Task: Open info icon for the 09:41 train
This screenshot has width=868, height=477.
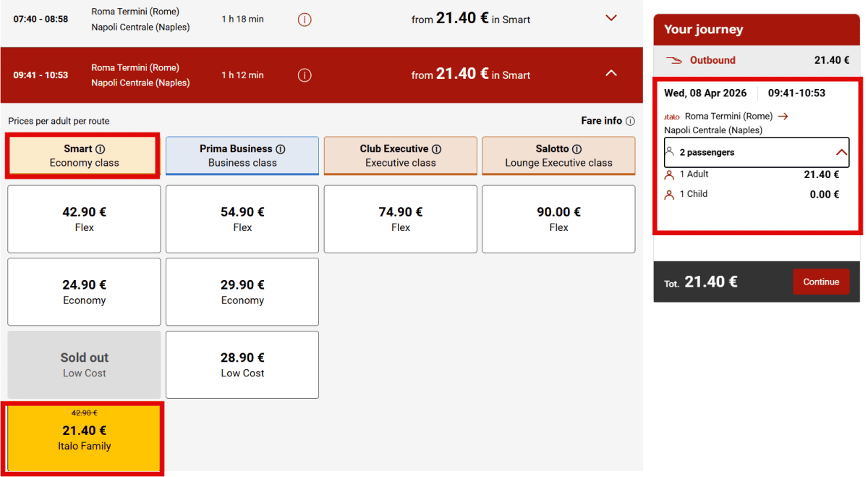Action: (x=305, y=75)
